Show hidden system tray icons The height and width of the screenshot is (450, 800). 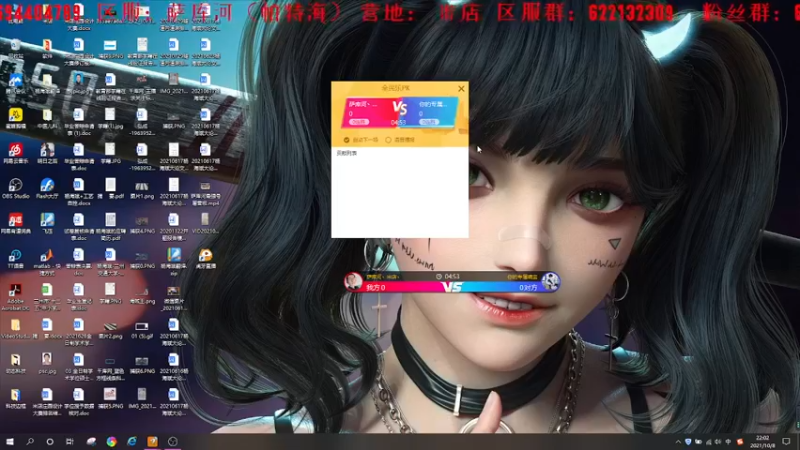tap(678, 442)
